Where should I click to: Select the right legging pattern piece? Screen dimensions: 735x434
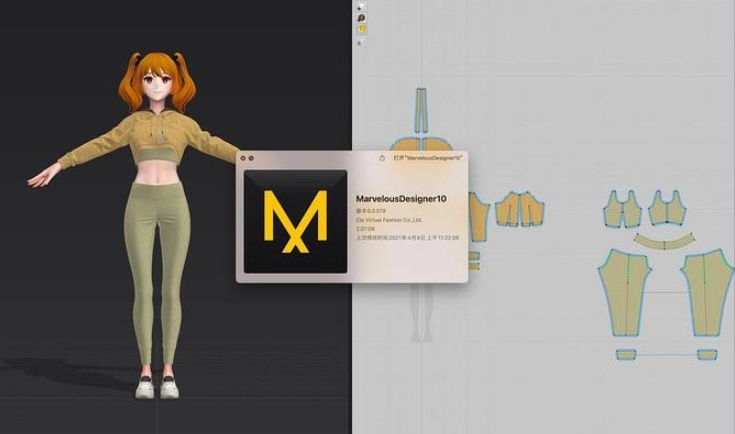click(x=707, y=292)
